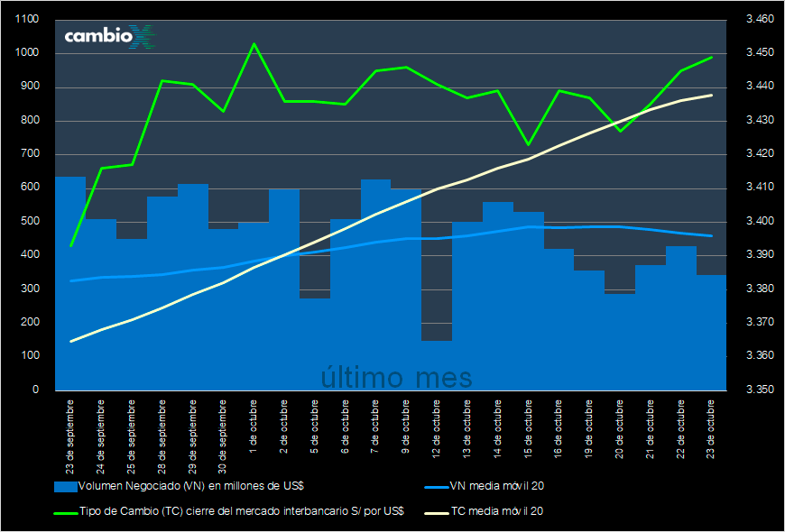Image resolution: width=785 pixels, height=532 pixels.
Task: Click the '24 de septiembre' date label
Action: (101, 436)
